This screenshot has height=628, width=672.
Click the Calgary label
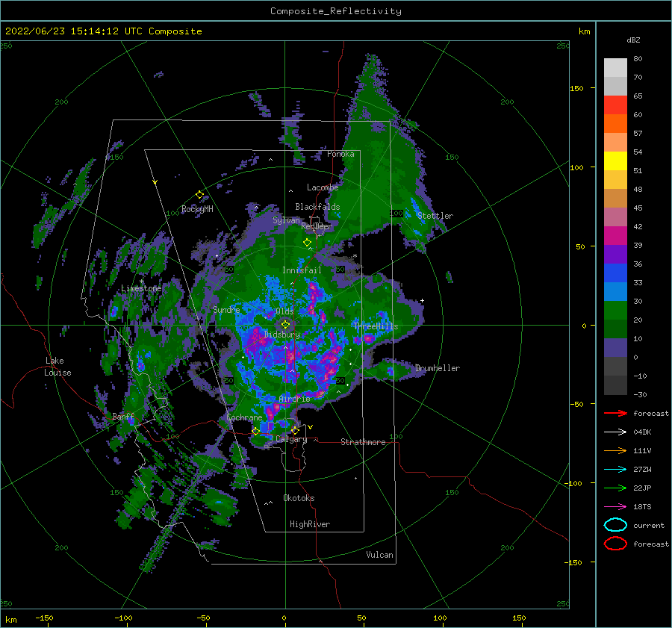pyautogui.click(x=291, y=439)
